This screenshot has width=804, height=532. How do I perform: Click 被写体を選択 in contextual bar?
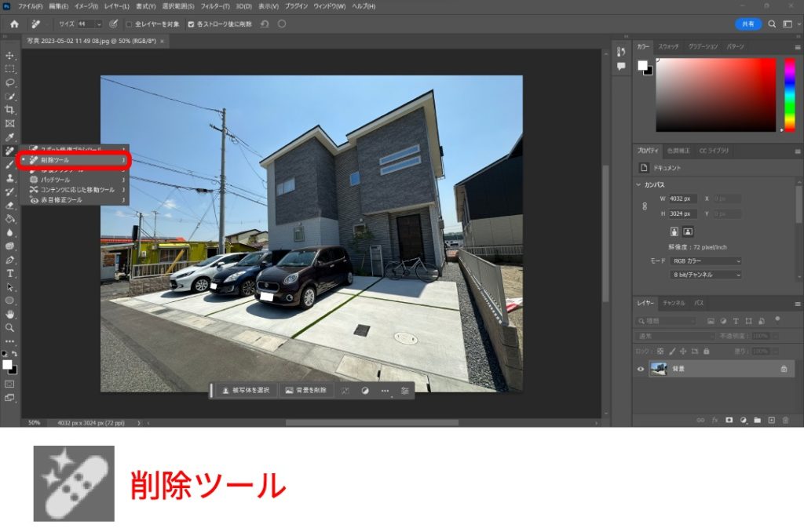pyautogui.click(x=247, y=390)
